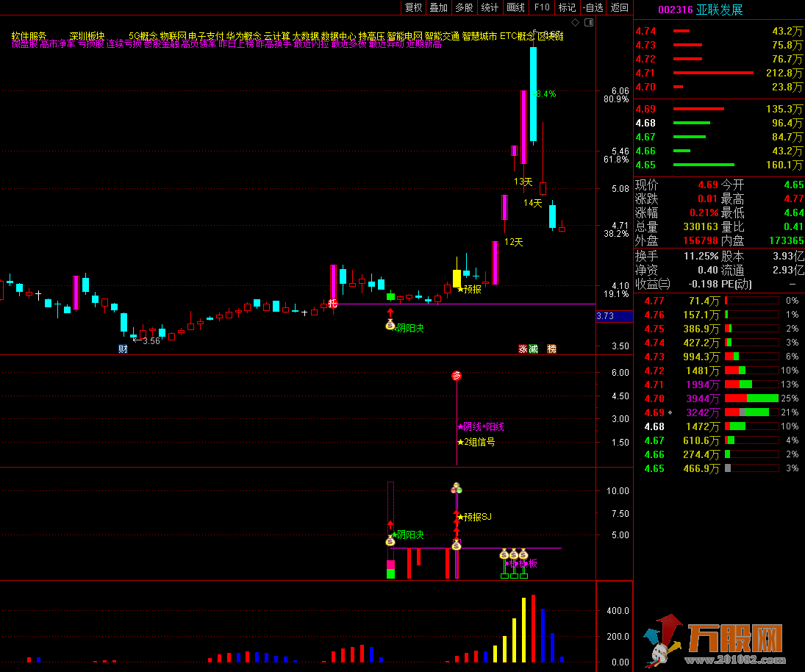Click first money bag above 板 label
Screen dimensions: 805x672
click(x=504, y=554)
